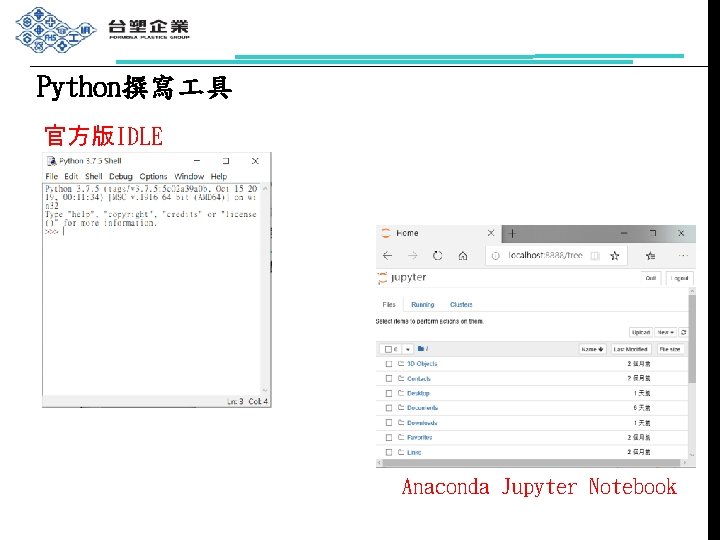Check the Documents folder checkbox
Screen dimensions: 720x540
(x=389, y=408)
